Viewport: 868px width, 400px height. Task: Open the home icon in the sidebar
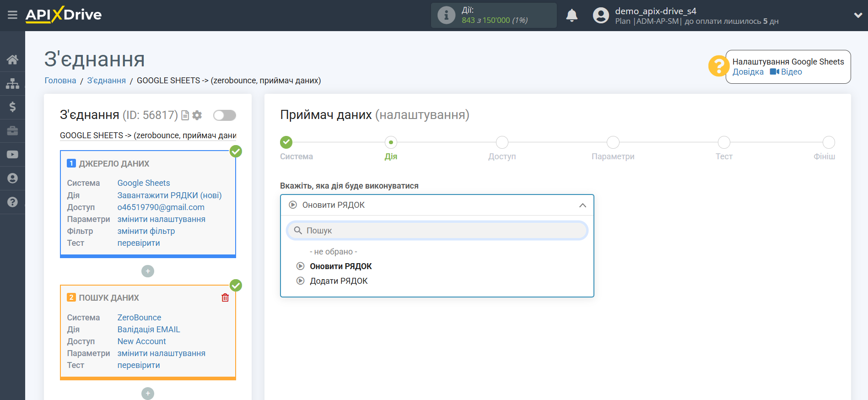tap(12, 59)
